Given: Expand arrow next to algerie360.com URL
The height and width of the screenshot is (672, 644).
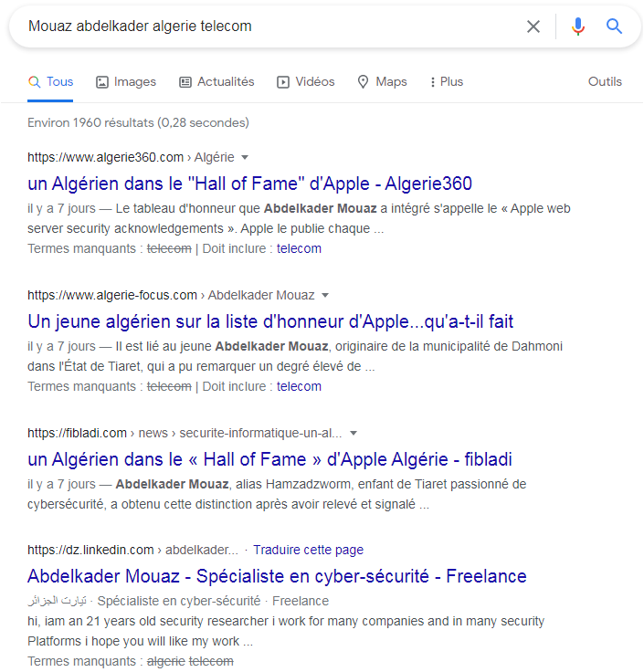Looking at the screenshot, I should pyautogui.click(x=245, y=157).
